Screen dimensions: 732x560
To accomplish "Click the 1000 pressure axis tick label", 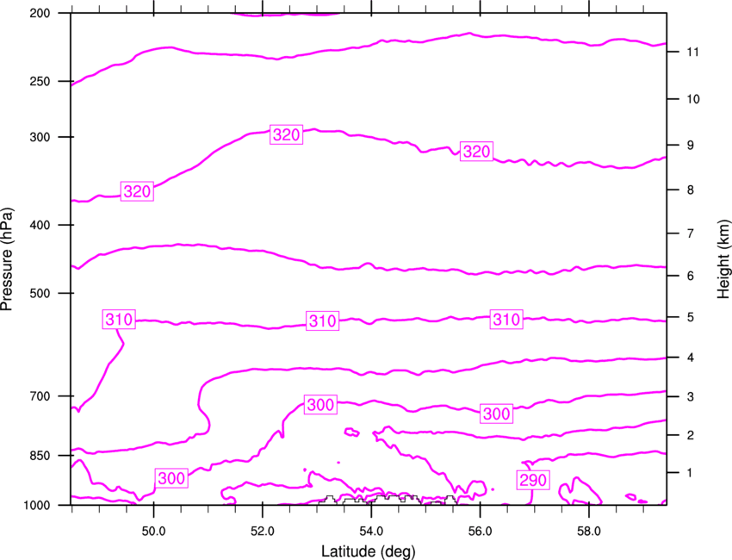I will [36, 505].
